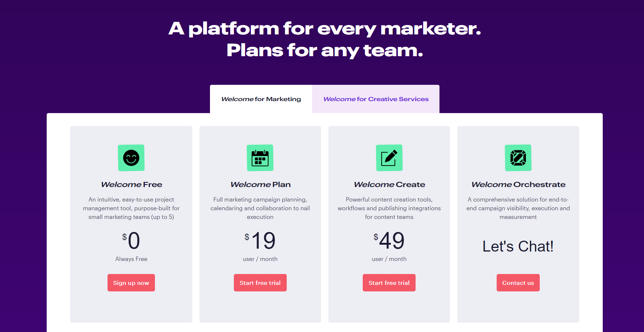Click the Plans for any team headline
644x332 pixels.
point(324,50)
